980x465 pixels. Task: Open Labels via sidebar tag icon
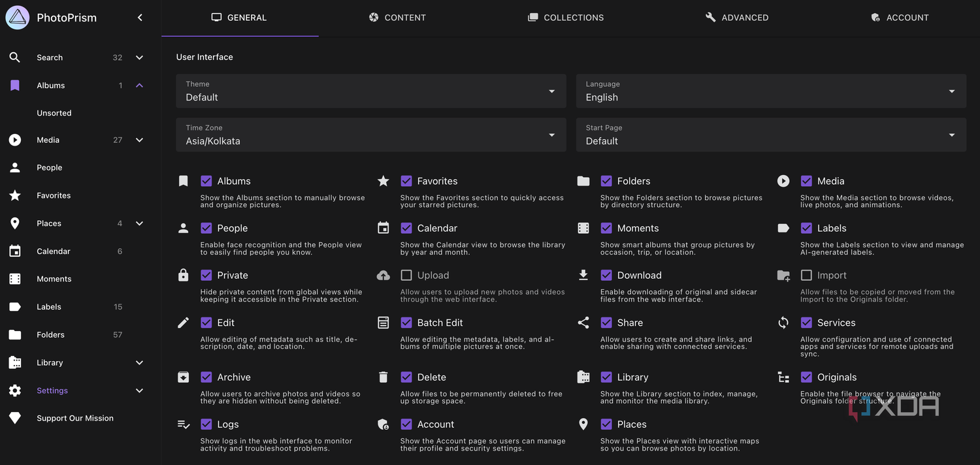(15, 307)
